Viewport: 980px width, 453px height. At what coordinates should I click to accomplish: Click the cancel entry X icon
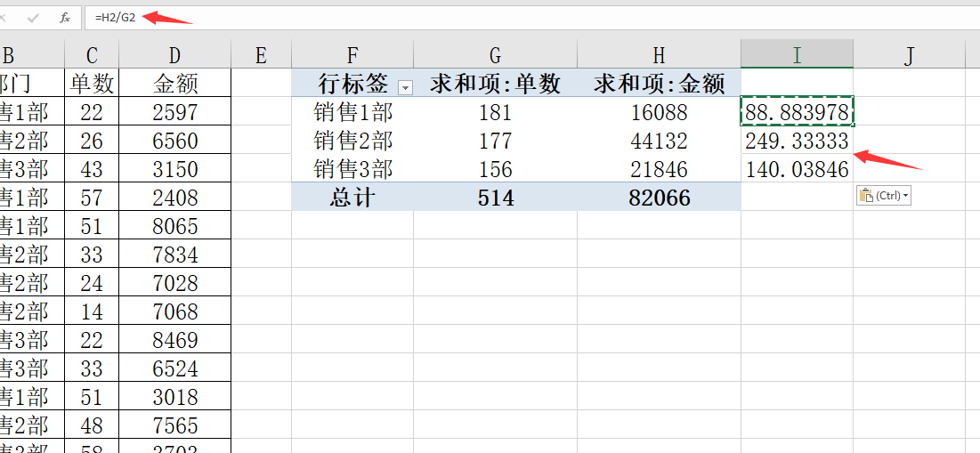click(x=4, y=18)
